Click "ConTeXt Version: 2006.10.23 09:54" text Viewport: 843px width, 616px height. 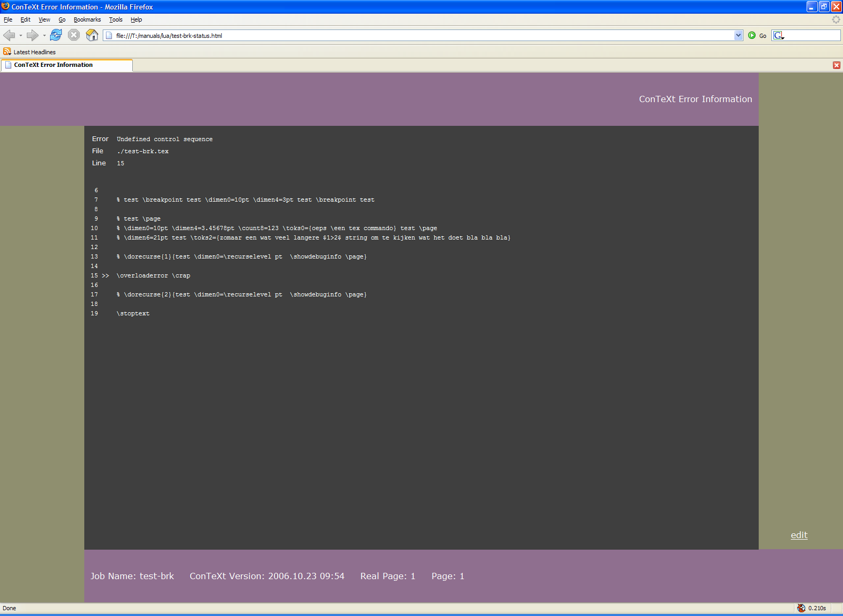pos(267,576)
